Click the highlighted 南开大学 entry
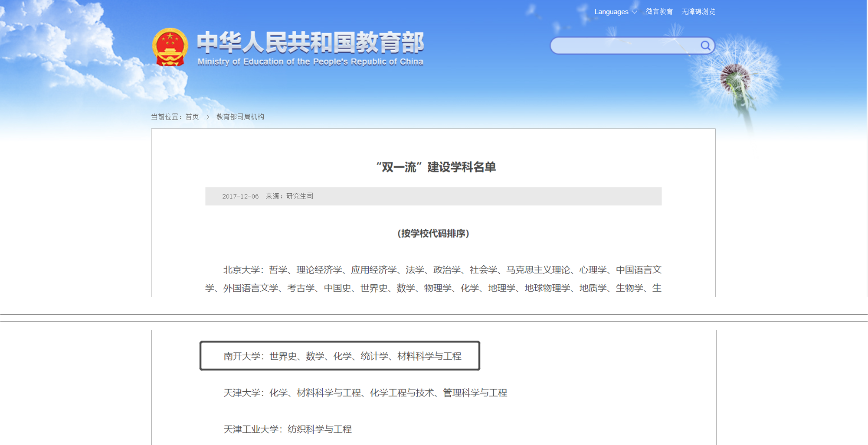868x445 pixels. (x=342, y=356)
